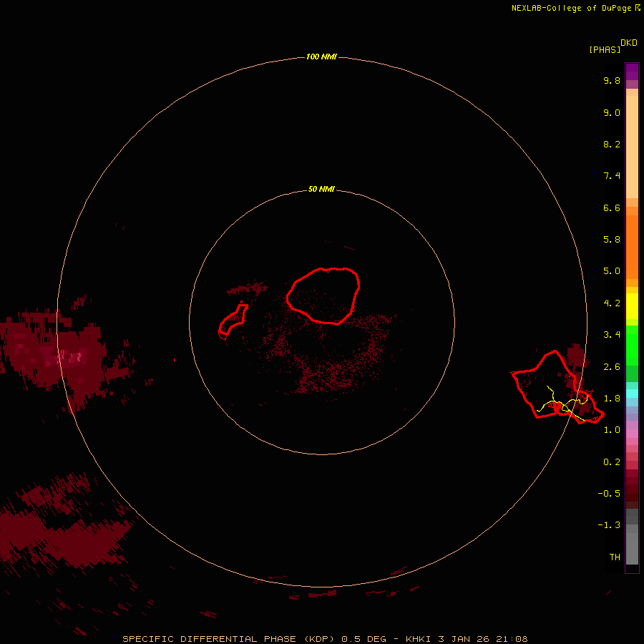The height and width of the screenshot is (644, 644).
Task: Click the 0.2 scale value
Action: pos(612,462)
